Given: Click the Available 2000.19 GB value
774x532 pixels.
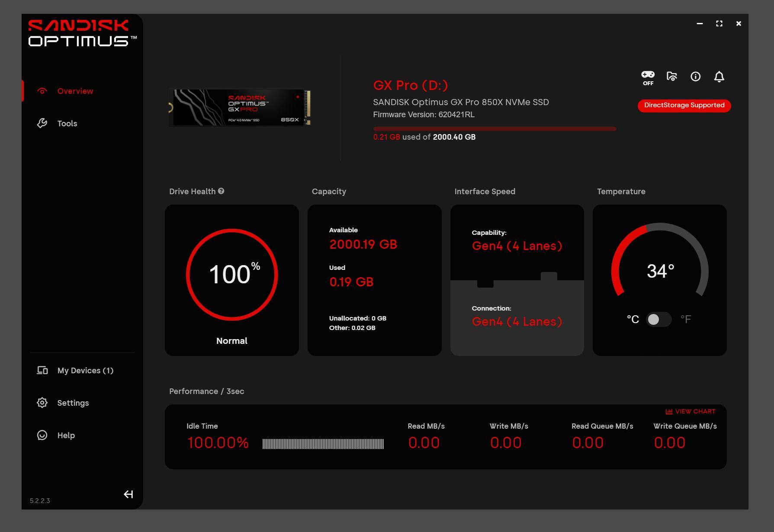Looking at the screenshot, I should pos(363,244).
